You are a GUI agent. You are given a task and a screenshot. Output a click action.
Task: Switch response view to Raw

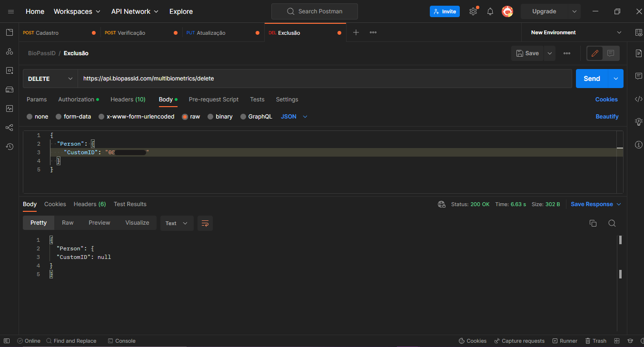(68, 223)
